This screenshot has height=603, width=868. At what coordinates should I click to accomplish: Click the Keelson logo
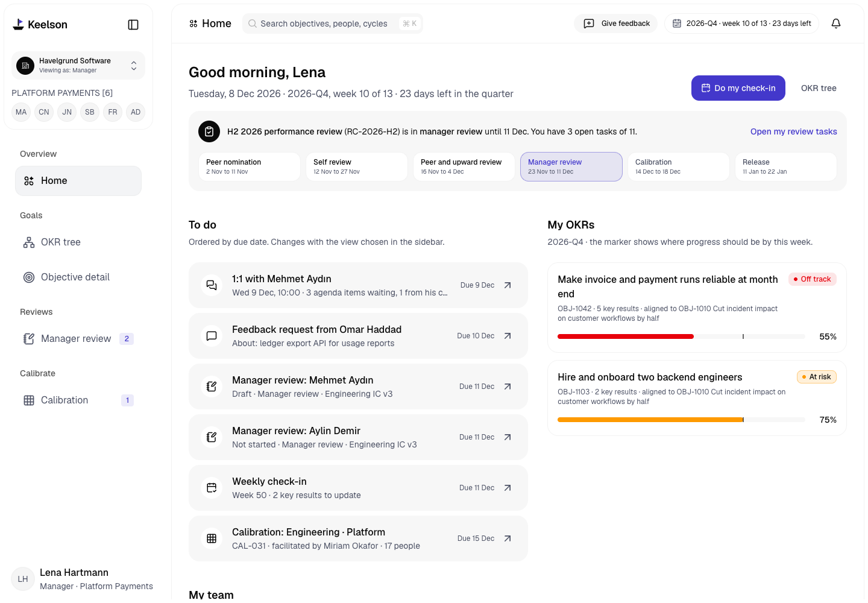coord(40,25)
